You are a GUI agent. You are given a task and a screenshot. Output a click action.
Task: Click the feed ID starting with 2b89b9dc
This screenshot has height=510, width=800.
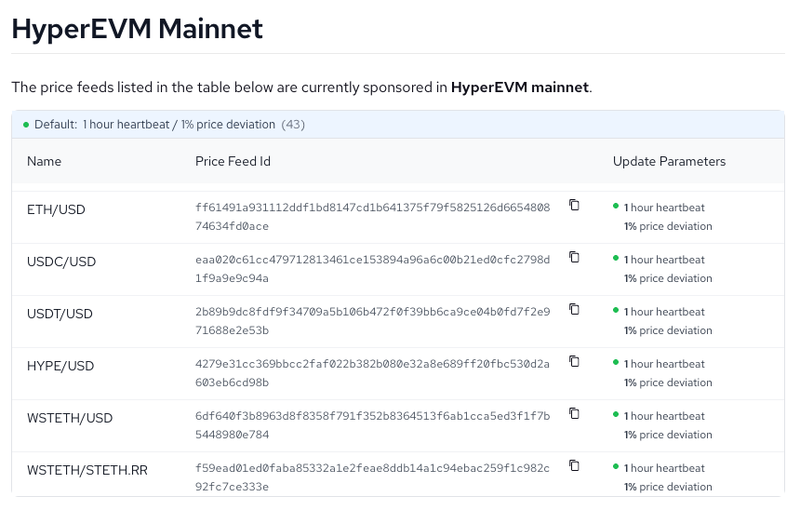(x=372, y=321)
